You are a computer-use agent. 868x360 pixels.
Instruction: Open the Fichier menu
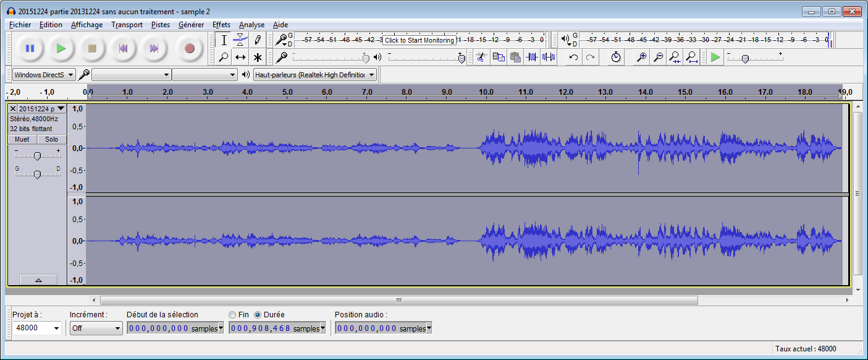(x=20, y=25)
